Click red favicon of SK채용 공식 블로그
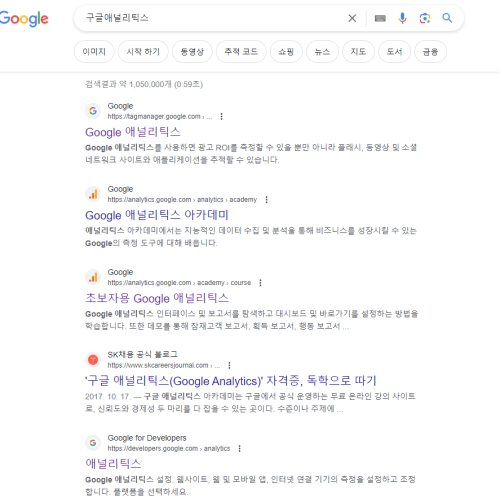The image size is (500, 500). [93, 359]
